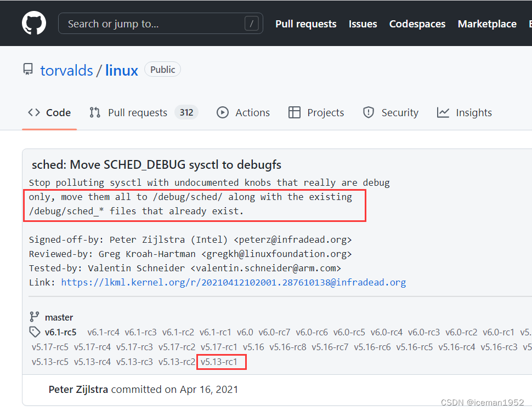The image size is (532, 411).
Task: Open the linux repository link
Action: click(x=121, y=71)
